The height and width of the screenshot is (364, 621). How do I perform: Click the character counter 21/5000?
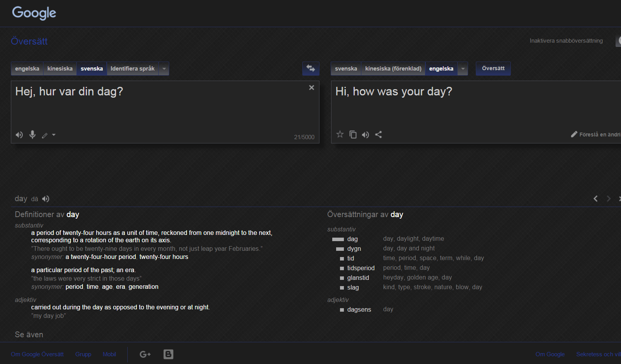click(304, 137)
